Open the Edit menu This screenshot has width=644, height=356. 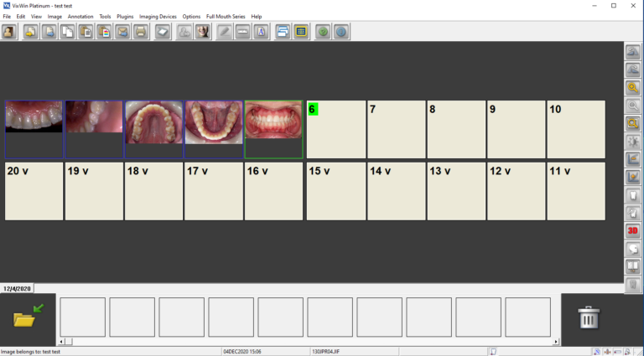(x=21, y=17)
